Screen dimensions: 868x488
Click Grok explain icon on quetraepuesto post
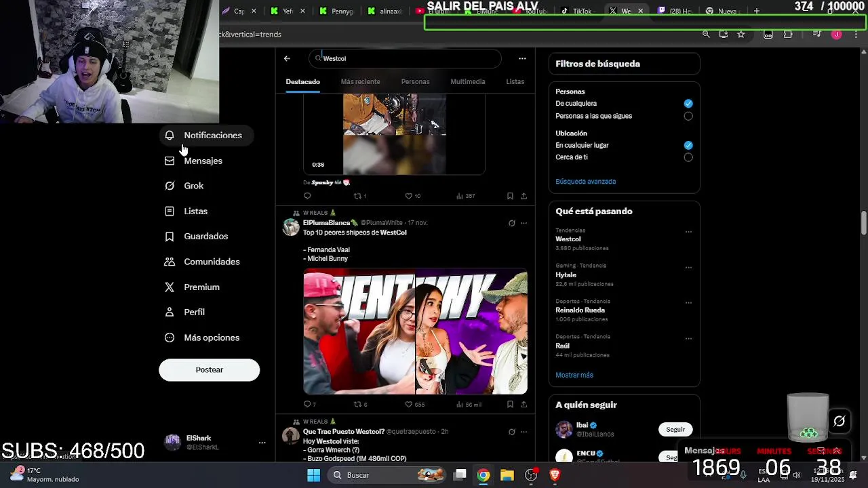coord(512,432)
